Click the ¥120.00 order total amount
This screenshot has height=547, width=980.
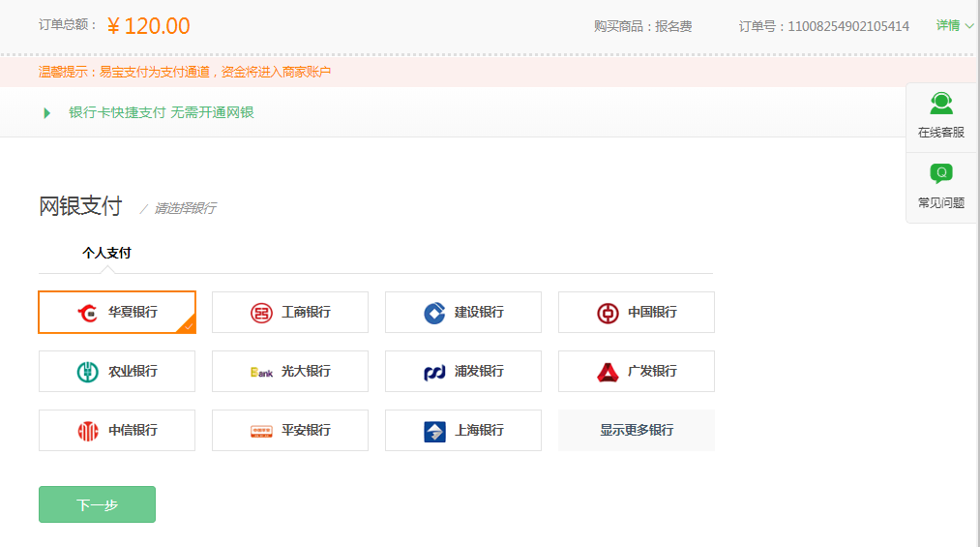148,26
